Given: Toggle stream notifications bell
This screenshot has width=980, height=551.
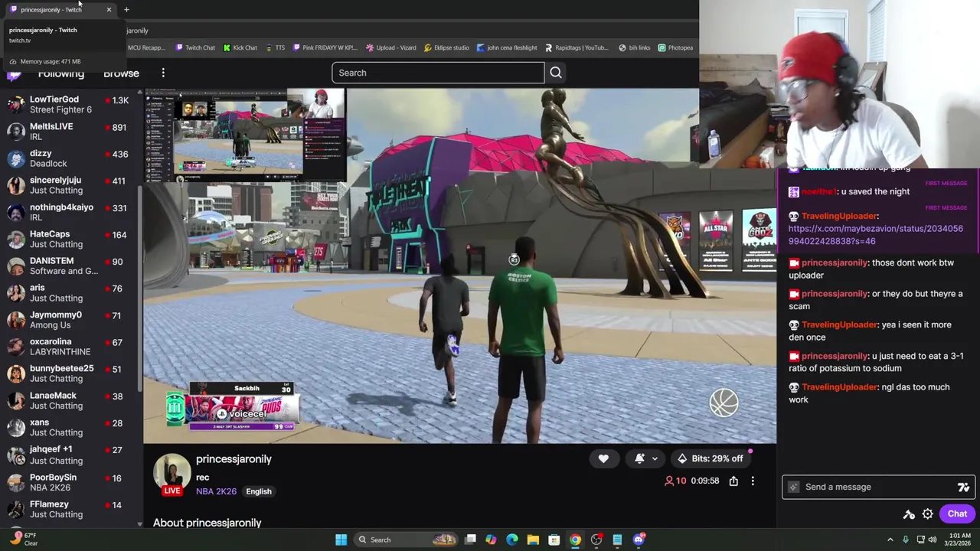Looking at the screenshot, I should pyautogui.click(x=639, y=458).
